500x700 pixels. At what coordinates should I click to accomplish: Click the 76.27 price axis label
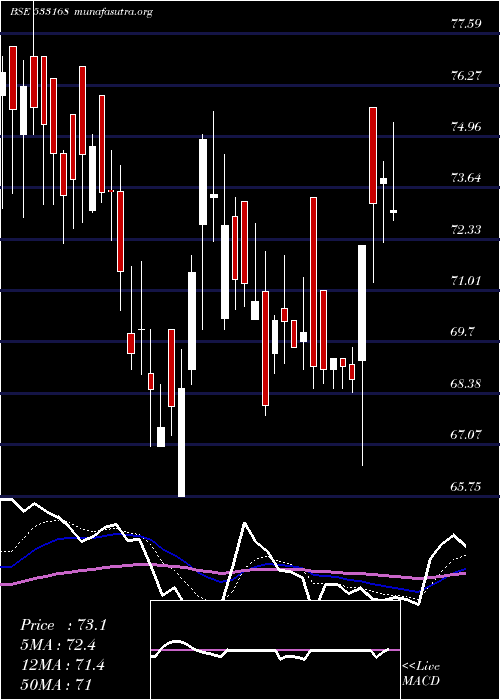(467, 76)
